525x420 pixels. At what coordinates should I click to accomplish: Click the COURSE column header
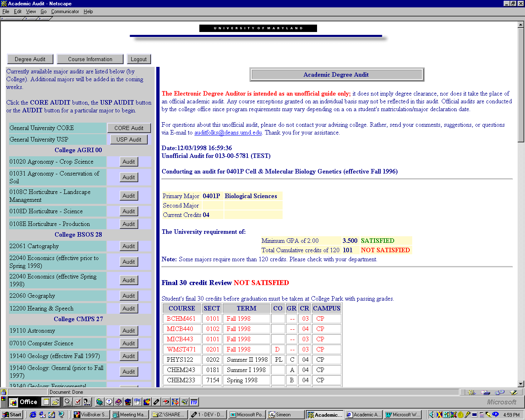(182, 308)
